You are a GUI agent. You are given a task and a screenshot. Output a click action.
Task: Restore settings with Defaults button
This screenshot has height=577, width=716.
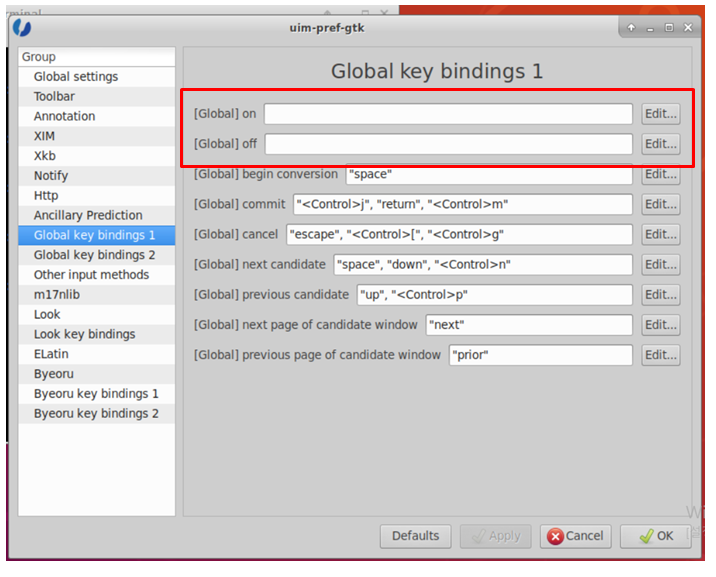coord(416,536)
